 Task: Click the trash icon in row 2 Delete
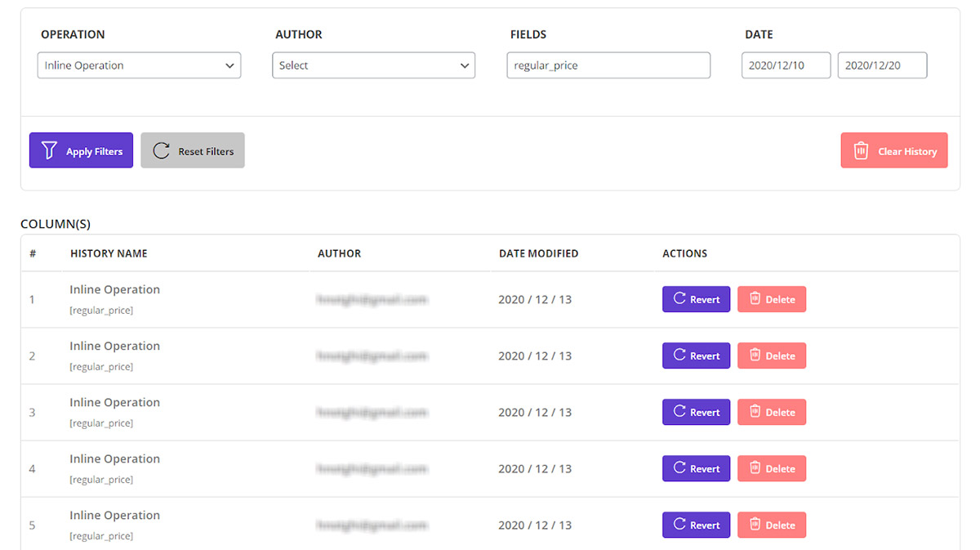[755, 355]
